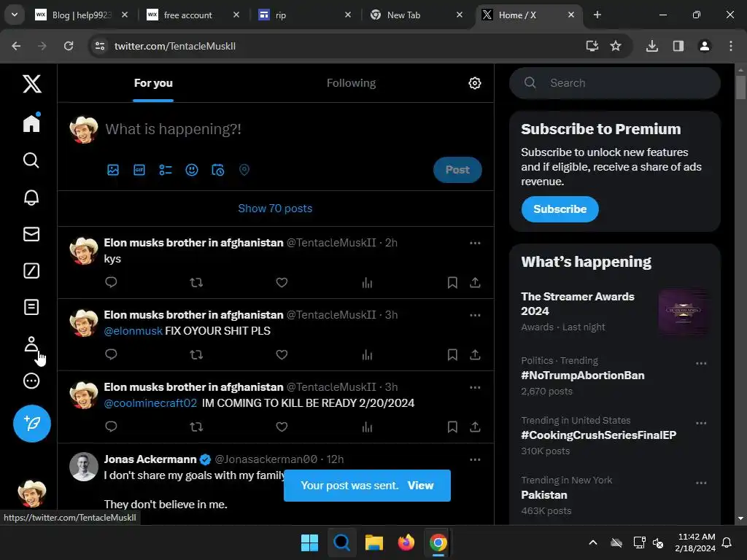Open the @elonmusk mention link
This screenshot has width=747, height=560.
point(133,331)
